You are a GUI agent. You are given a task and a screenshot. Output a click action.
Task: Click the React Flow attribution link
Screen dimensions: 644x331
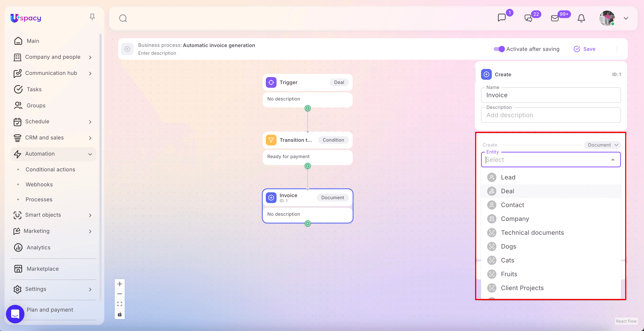tap(626, 321)
